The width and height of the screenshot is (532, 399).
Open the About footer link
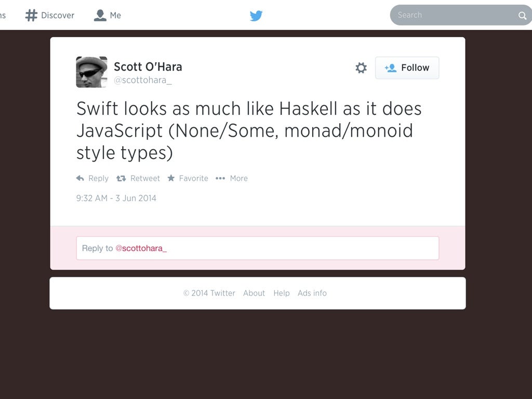coord(254,293)
